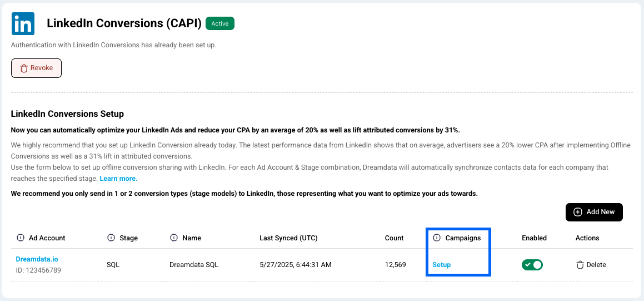Click the trash icon in Revoke button
This screenshot has width=644, height=301.
(24, 68)
